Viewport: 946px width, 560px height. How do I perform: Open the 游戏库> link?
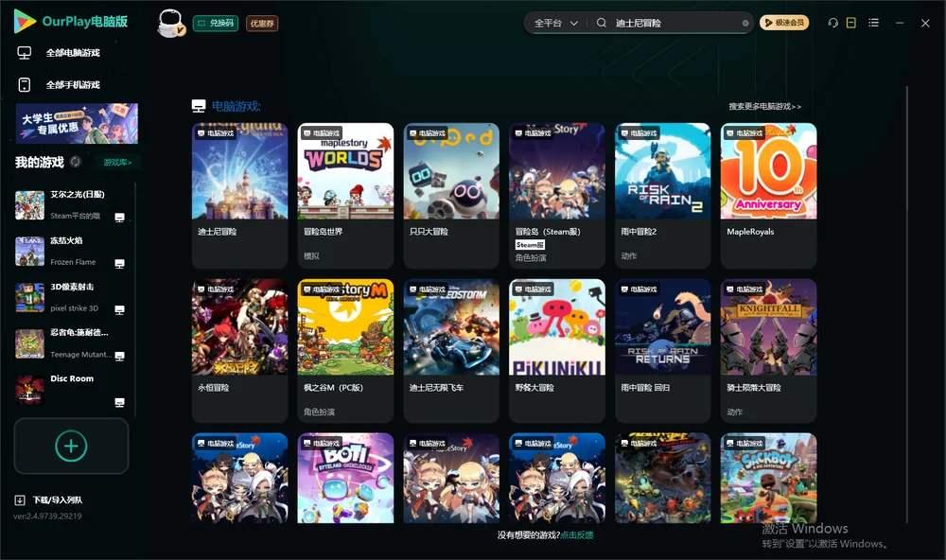117,162
